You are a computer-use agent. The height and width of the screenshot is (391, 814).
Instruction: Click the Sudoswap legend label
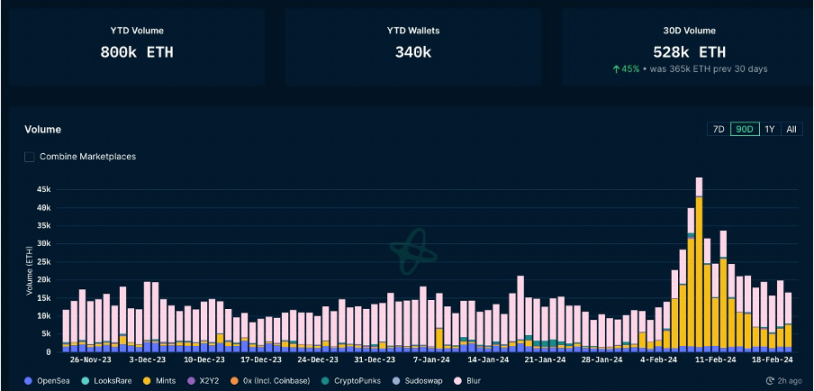point(424,381)
